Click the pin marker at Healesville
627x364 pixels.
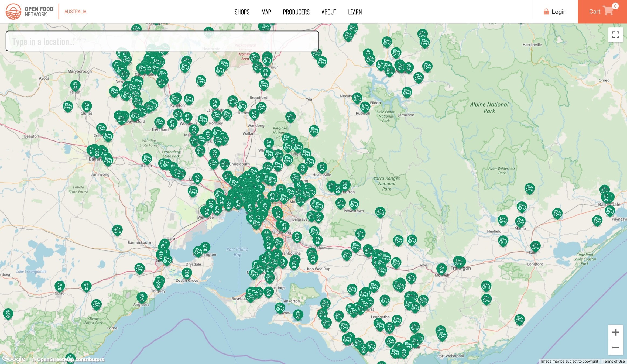322,167
